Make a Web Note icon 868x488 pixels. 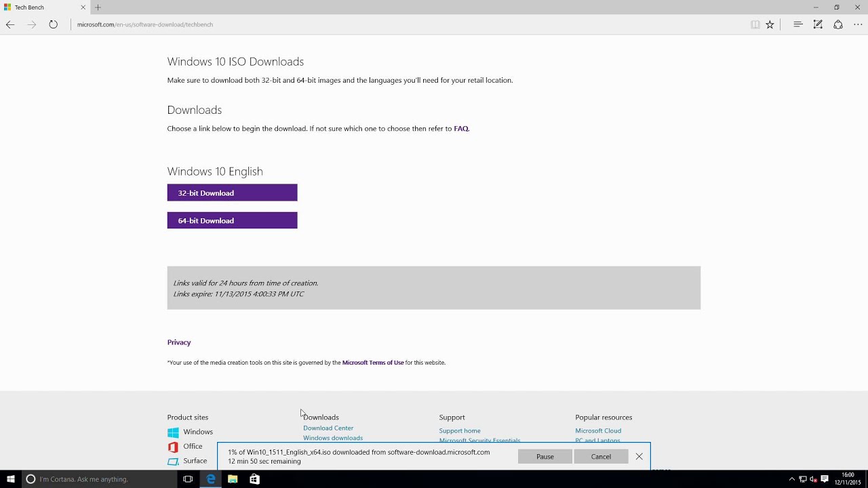click(818, 24)
